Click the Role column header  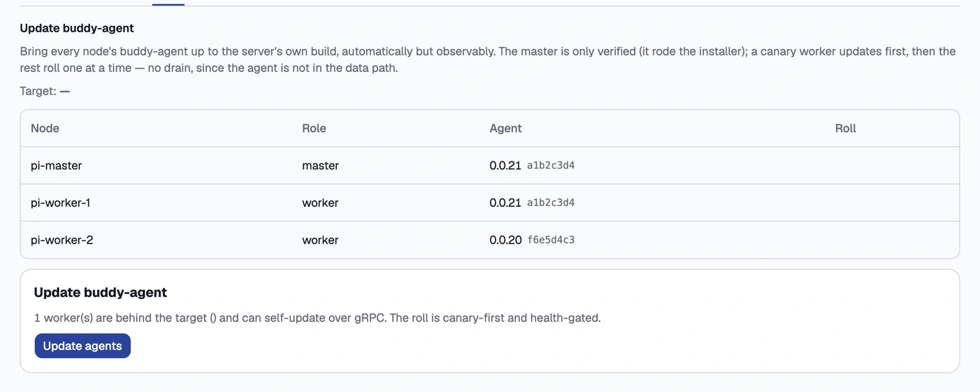314,128
